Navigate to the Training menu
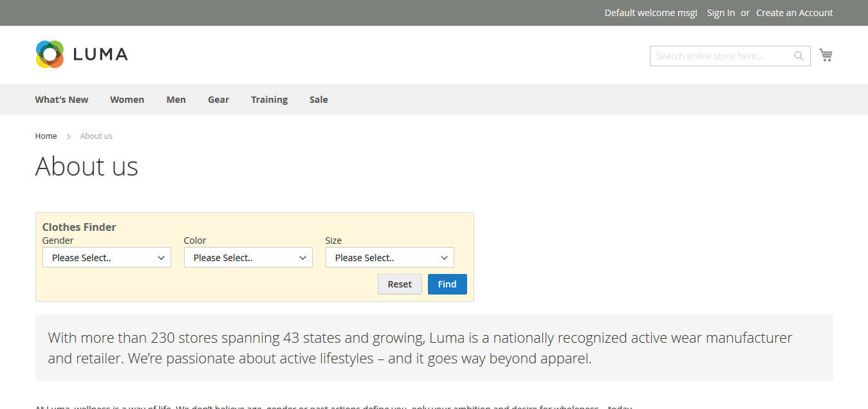 (269, 100)
